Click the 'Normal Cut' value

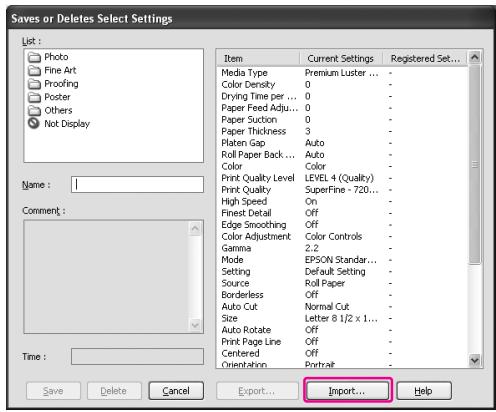point(327,306)
